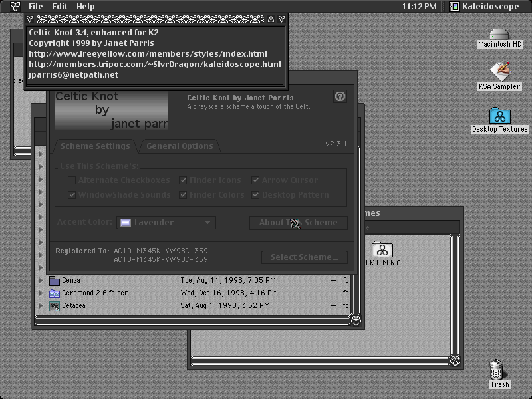Click date Tue, Aug 11, 1998, 7:05 PM
Screen dimensions: 532x399
click(228, 280)
